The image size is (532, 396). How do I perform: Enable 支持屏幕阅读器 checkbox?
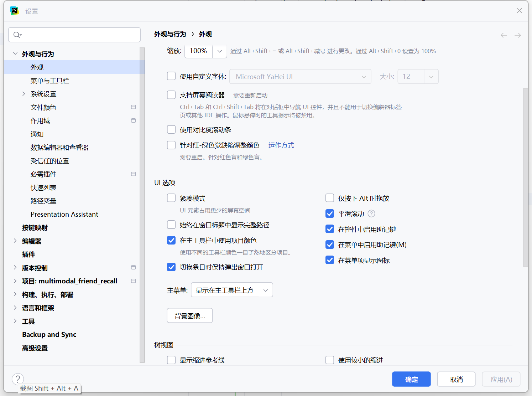coord(171,95)
